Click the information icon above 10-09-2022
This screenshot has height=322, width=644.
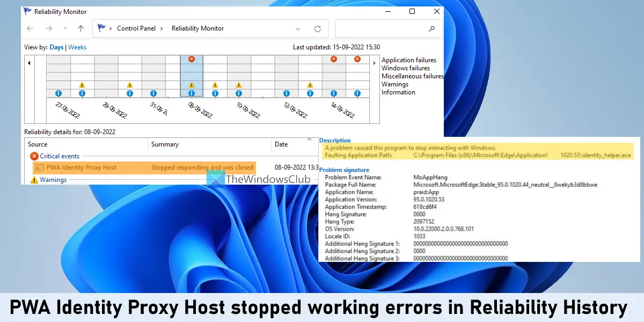coord(238,93)
